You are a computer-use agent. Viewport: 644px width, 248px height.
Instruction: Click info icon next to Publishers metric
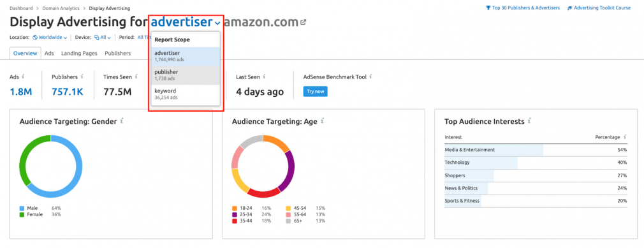coord(82,77)
